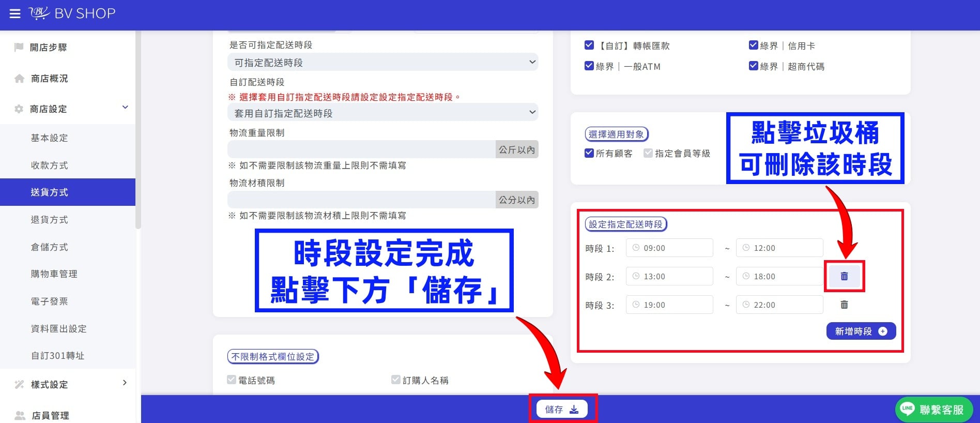Click the 物流材積限制 input field

361,200
